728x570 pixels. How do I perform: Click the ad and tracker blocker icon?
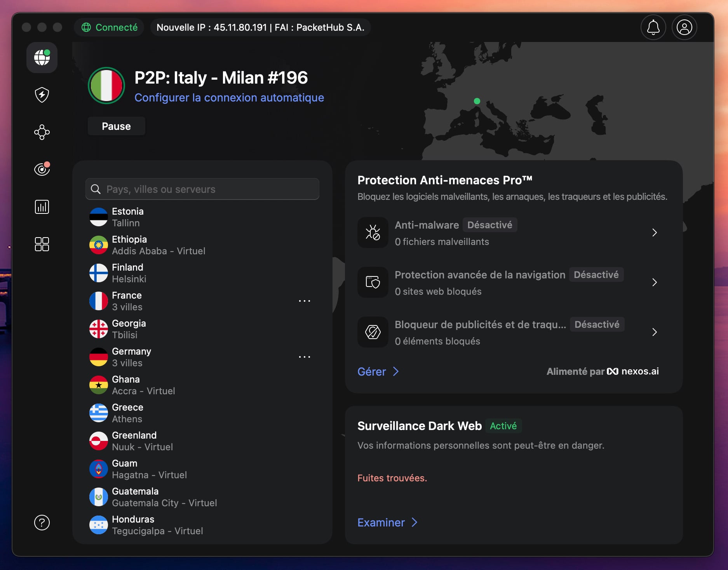point(373,332)
